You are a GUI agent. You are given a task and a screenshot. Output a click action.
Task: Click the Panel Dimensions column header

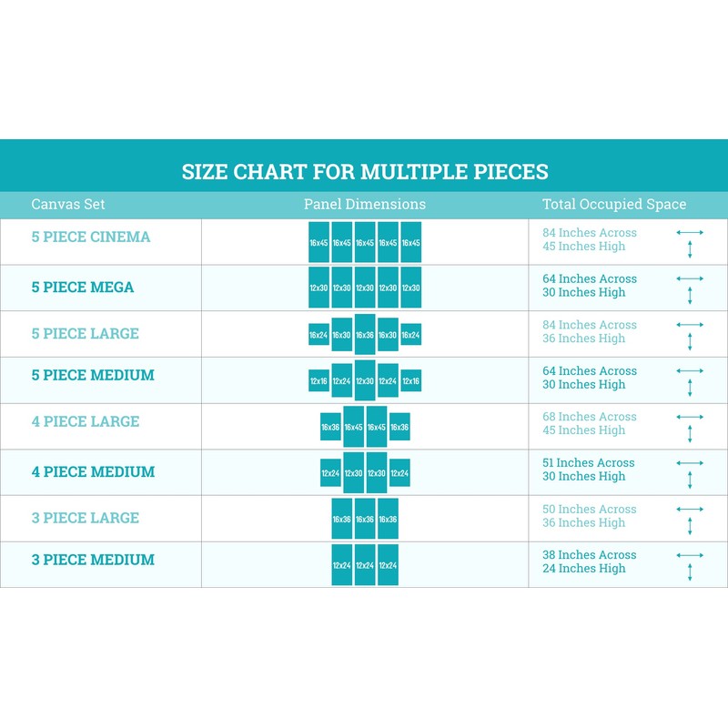pos(365,204)
